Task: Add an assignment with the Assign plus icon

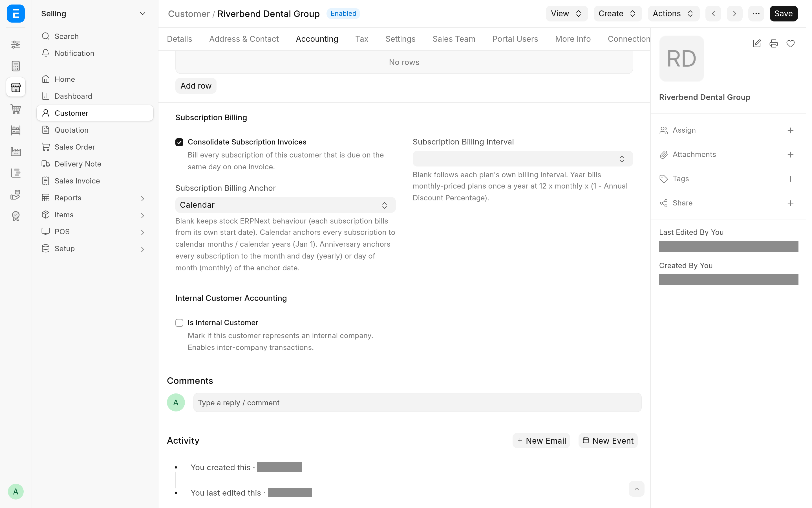Action: (790, 130)
